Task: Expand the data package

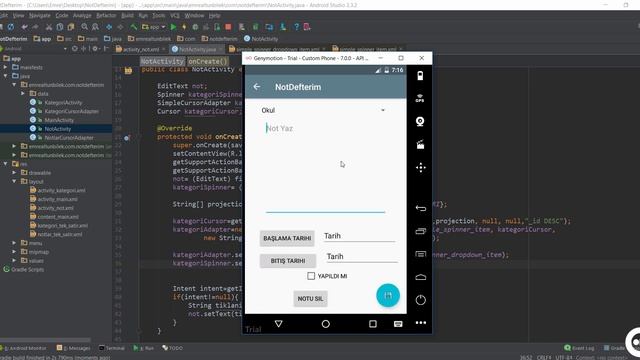Action: click(23, 93)
